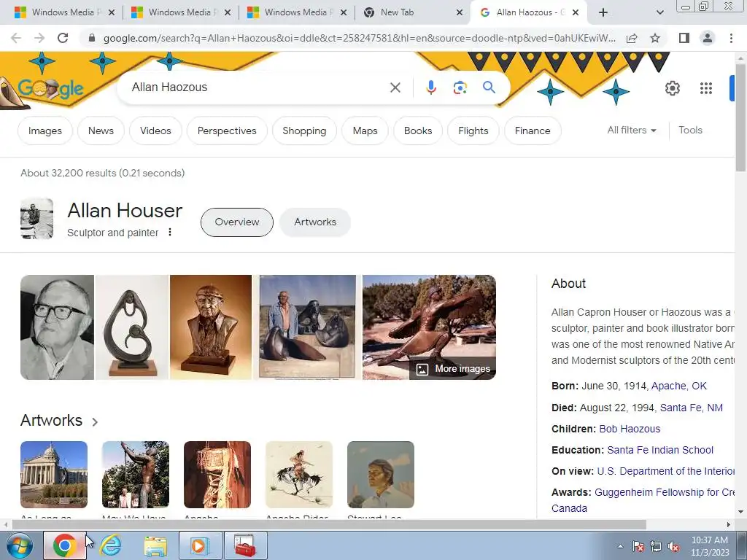Select the Books filter chip
The width and height of the screenshot is (747, 560).
pos(418,131)
